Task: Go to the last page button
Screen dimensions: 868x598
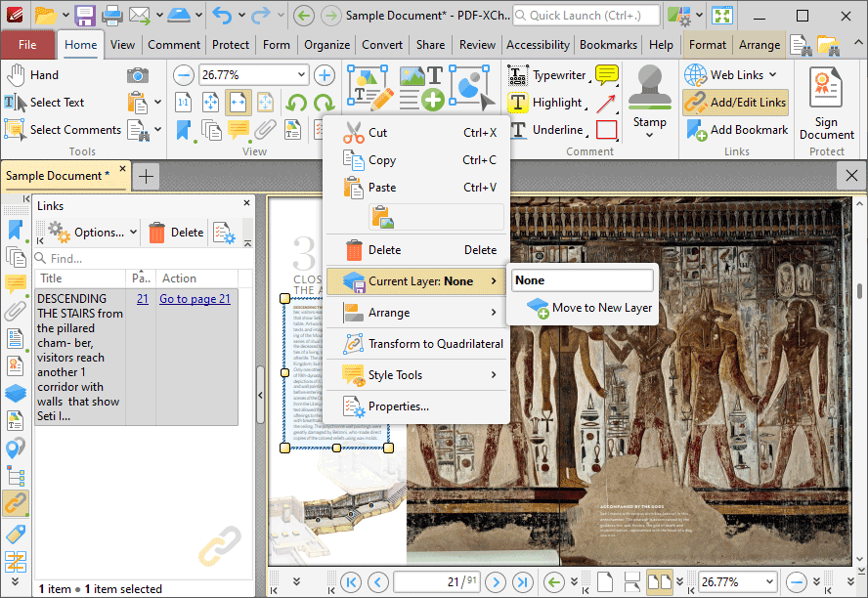Action: click(523, 582)
